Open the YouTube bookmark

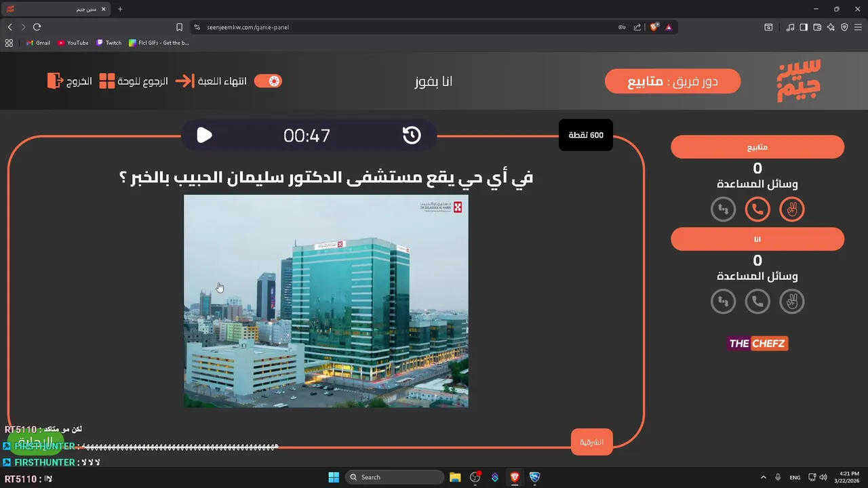click(73, 43)
